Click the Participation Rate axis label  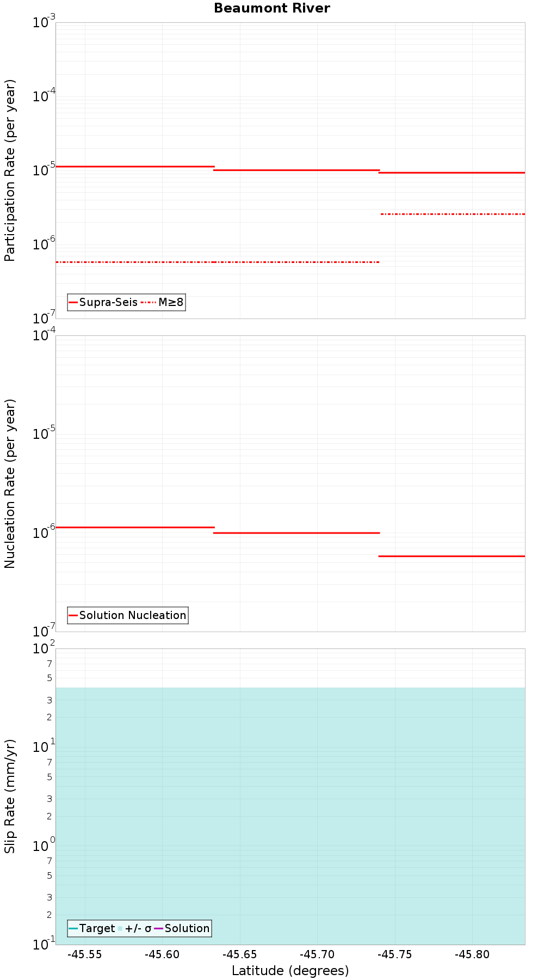point(10,170)
